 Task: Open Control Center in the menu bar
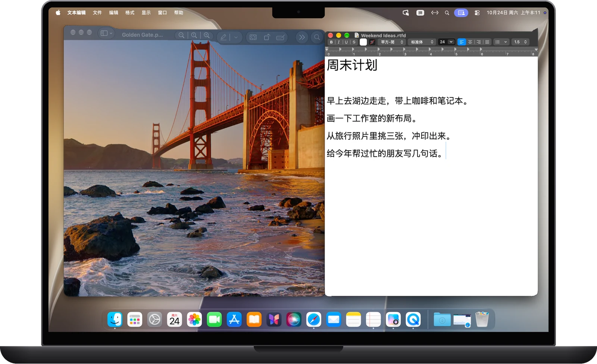pos(477,13)
